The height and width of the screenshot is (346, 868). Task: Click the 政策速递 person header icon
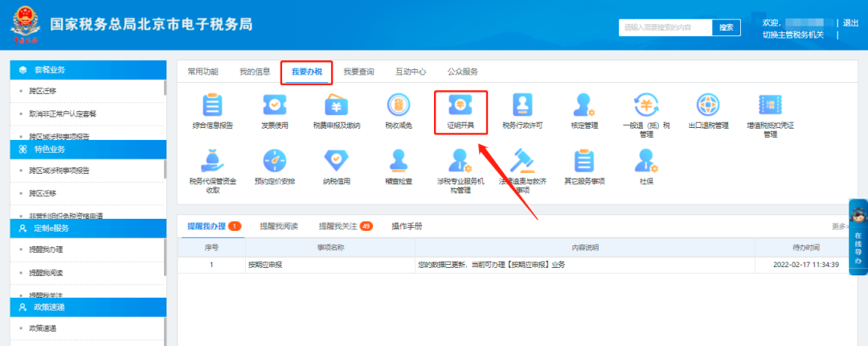23,307
